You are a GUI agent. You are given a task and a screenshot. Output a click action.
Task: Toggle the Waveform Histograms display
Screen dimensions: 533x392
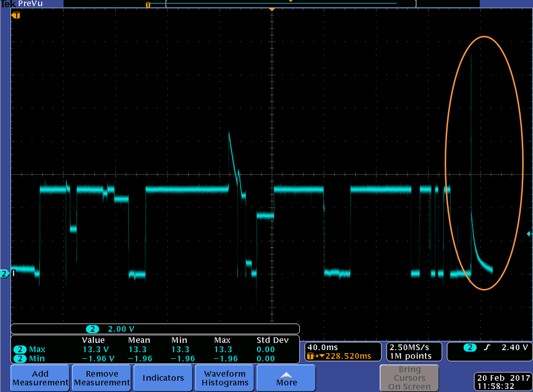point(224,378)
